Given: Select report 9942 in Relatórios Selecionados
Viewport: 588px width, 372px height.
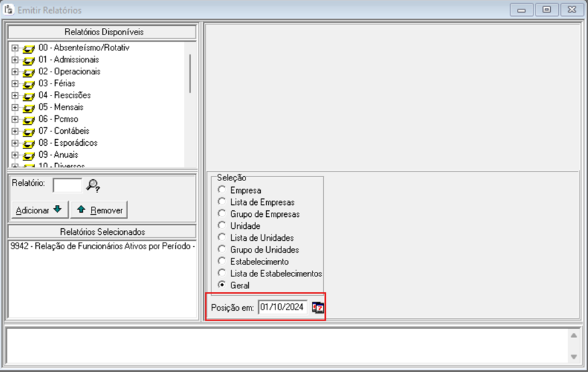Looking at the screenshot, I should pos(102,247).
